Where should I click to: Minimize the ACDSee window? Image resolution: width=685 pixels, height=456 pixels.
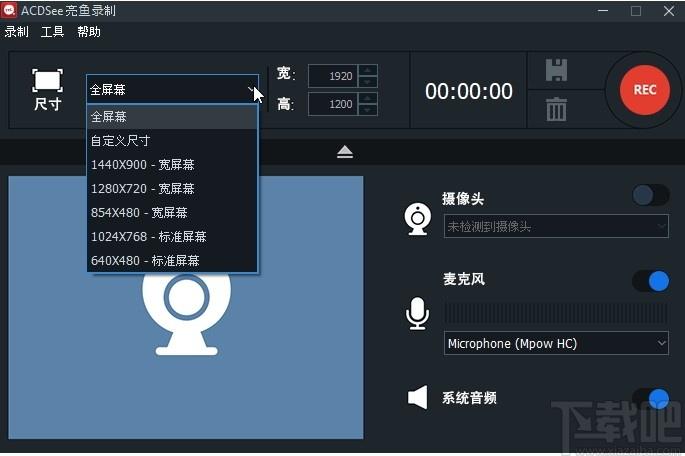603,10
